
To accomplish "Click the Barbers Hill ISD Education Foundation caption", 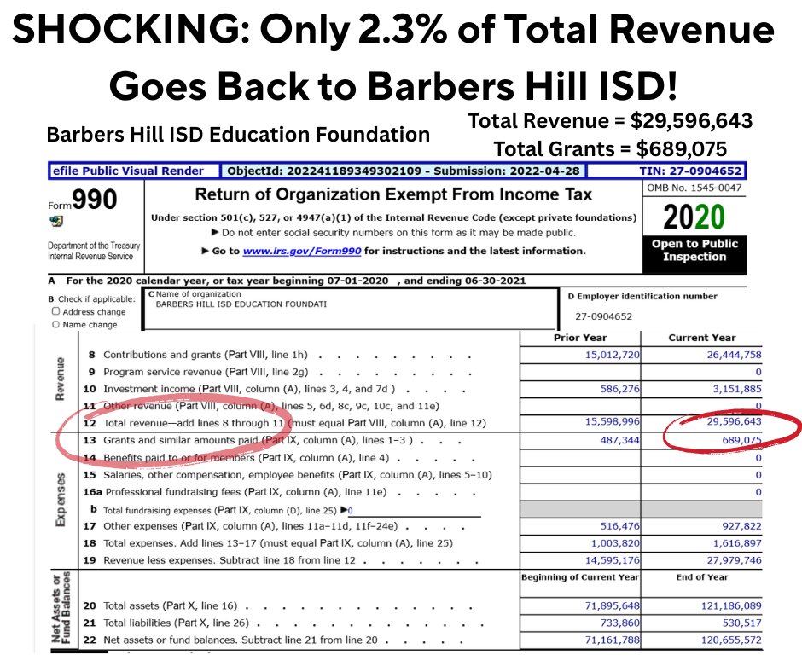I will point(238,135).
